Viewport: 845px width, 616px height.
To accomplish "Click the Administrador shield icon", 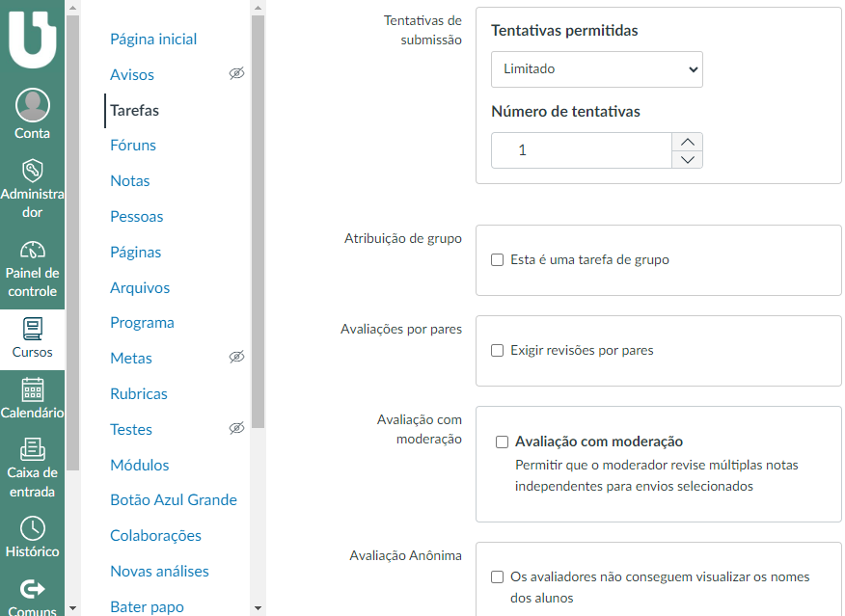I will tap(33, 171).
